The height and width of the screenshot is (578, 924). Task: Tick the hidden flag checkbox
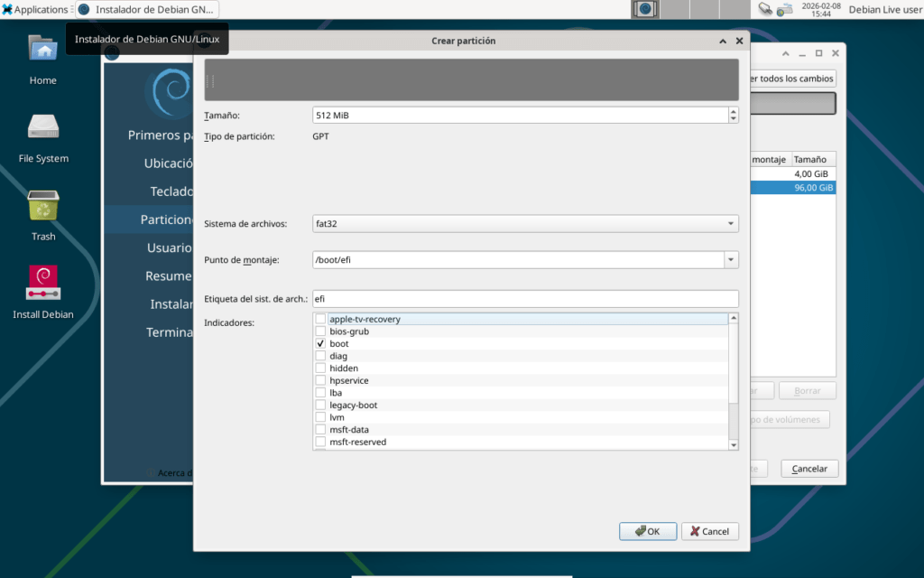click(320, 368)
